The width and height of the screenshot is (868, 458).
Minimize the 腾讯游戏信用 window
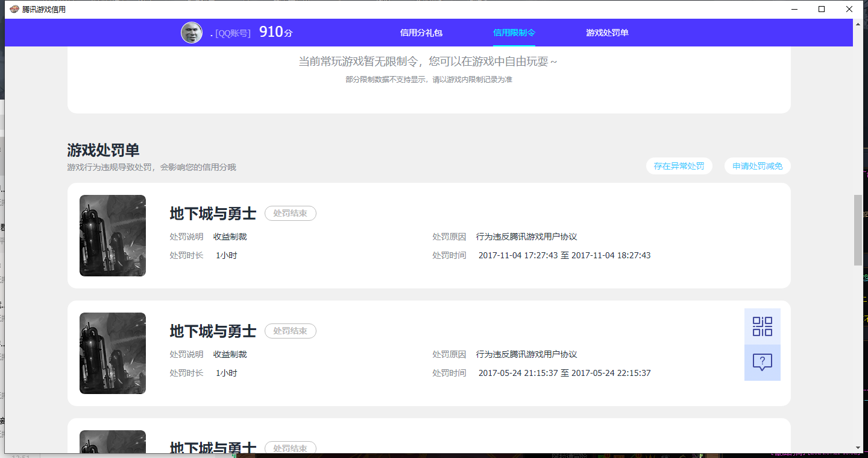click(794, 9)
